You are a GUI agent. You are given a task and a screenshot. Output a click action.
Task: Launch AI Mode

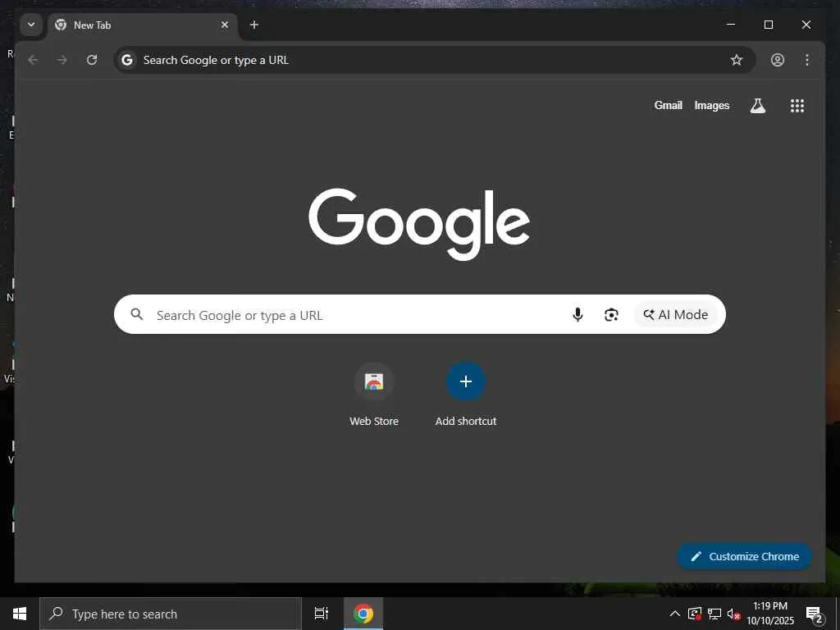[x=676, y=314]
